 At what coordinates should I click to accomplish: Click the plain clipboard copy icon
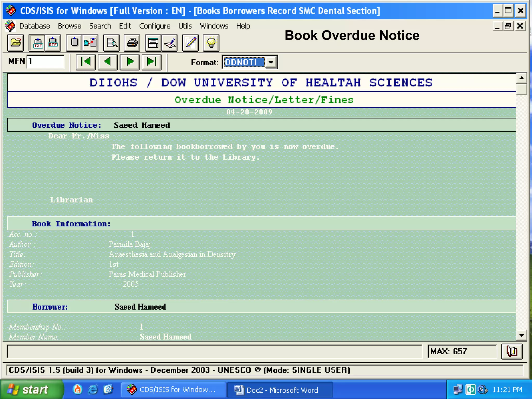coord(74,43)
